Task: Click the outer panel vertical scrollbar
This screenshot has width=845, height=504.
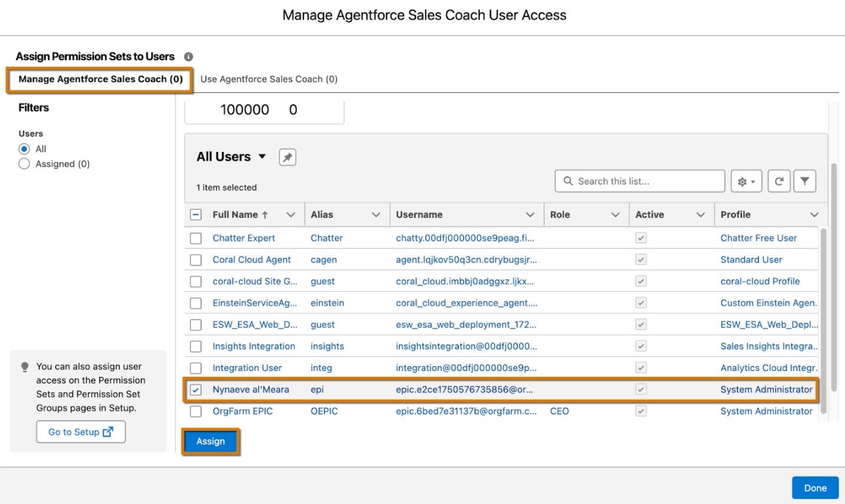Action: point(834,277)
